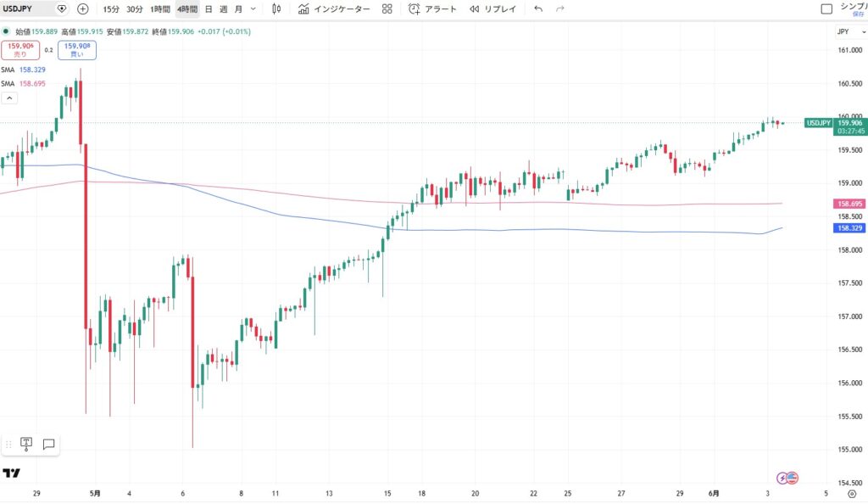The height and width of the screenshot is (504, 868).
Task: Click the red 売り sell button
Action: 20,50
